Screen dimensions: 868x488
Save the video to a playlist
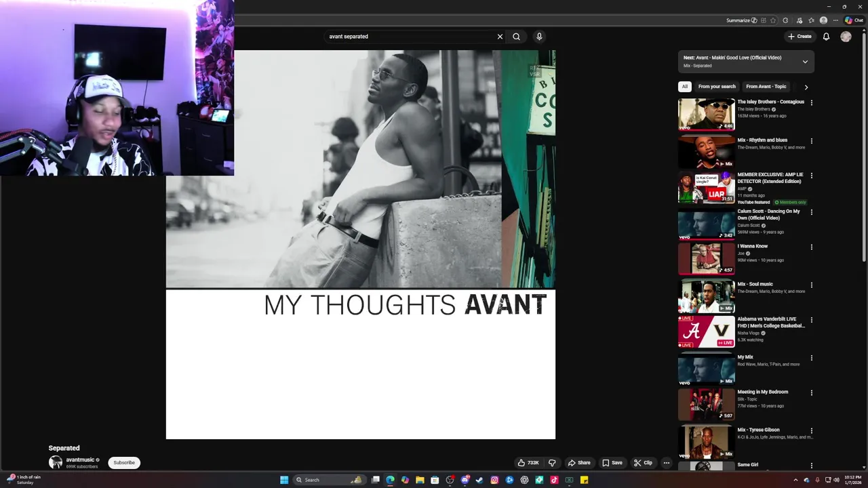(x=612, y=463)
